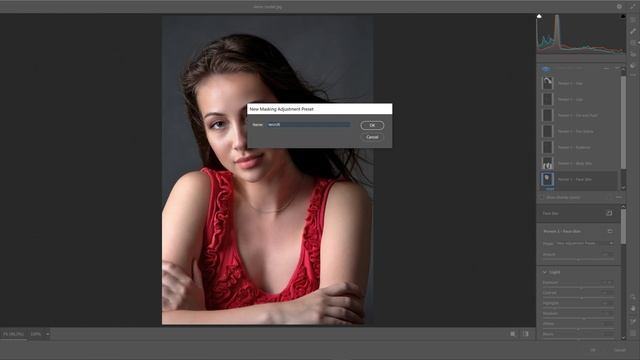The width and height of the screenshot is (640, 360).
Task: Click the Contrast value field
Action: 607,292
